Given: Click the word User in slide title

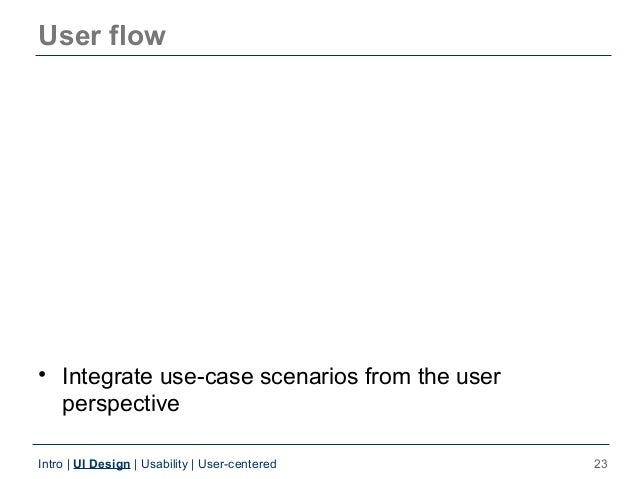Looking at the screenshot, I should (70, 36).
